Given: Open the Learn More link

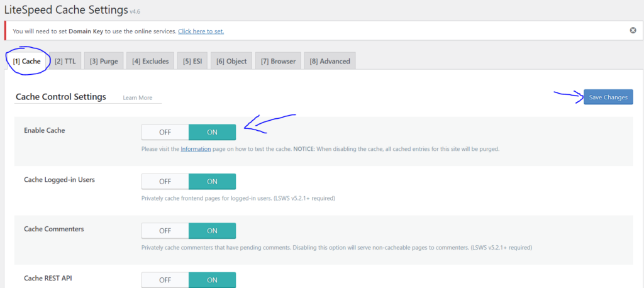Looking at the screenshot, I should (x=138, y=97).
